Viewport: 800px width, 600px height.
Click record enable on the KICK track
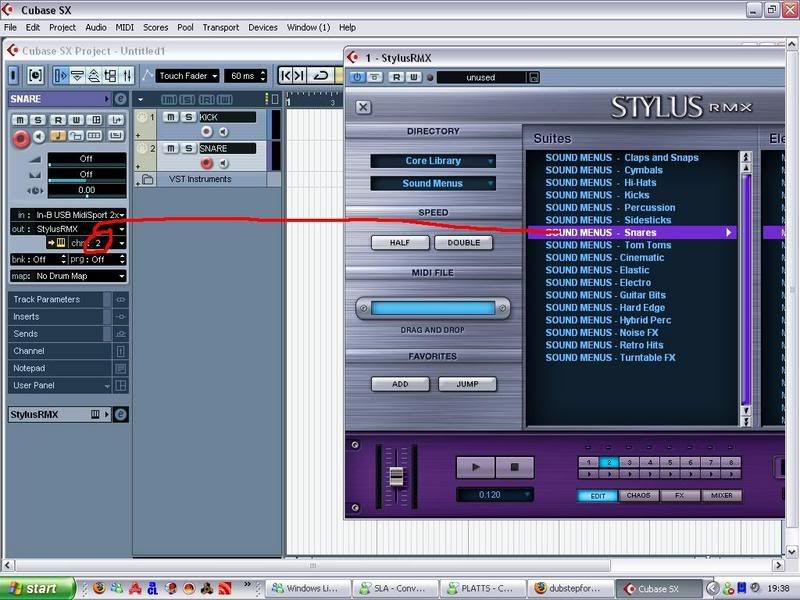click(207, 132)
